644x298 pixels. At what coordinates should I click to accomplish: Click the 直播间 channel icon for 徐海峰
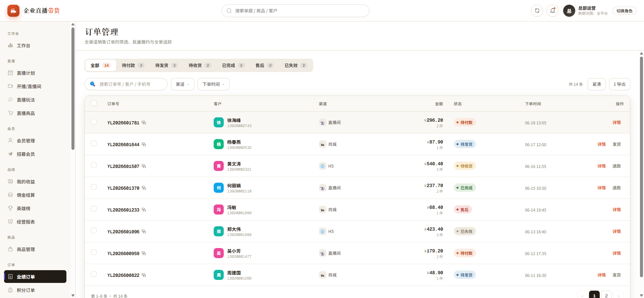coord(322,122)
